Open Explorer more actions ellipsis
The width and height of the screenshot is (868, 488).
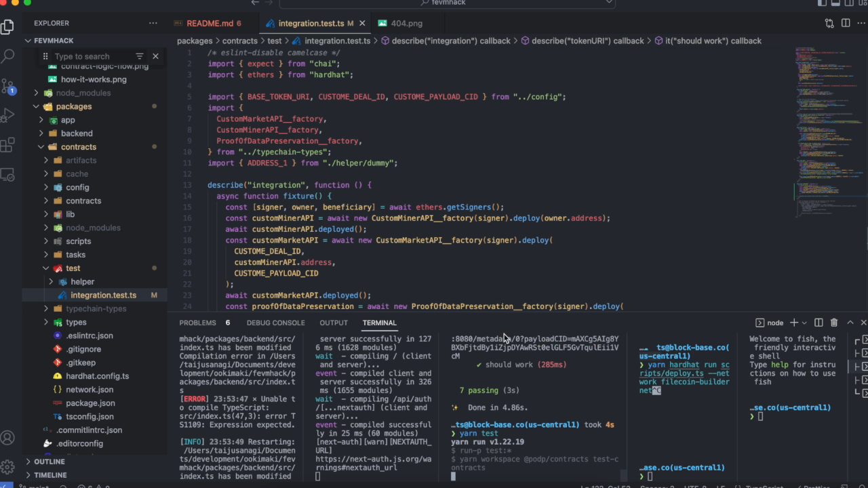point(153,23)
